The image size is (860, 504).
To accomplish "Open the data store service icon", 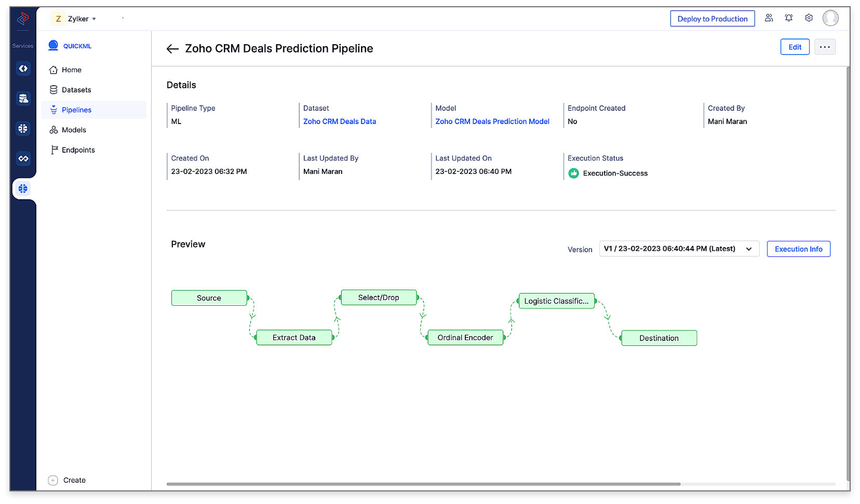I will (23, 99).
